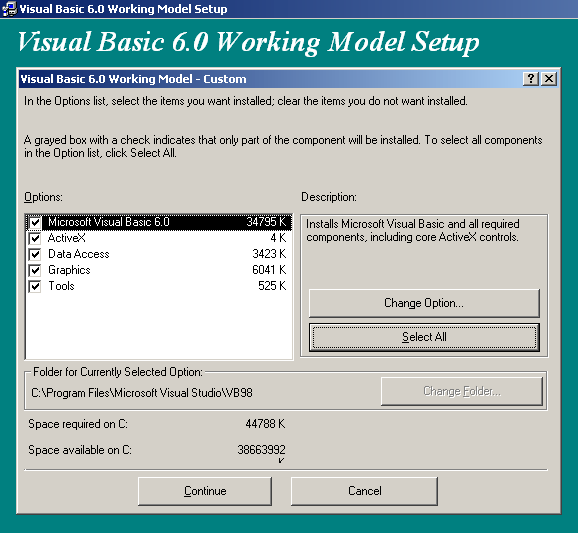Click the description text about ActiveX controls

click(413, 231)
